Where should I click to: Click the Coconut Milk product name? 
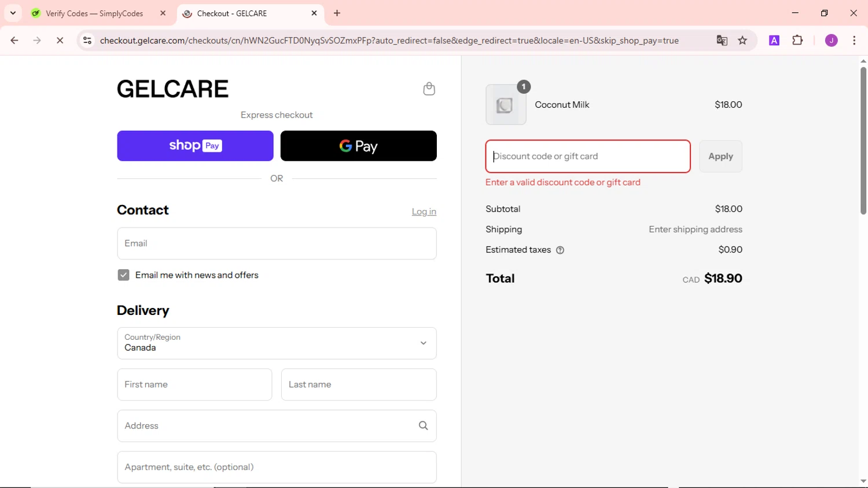[562, 105]
